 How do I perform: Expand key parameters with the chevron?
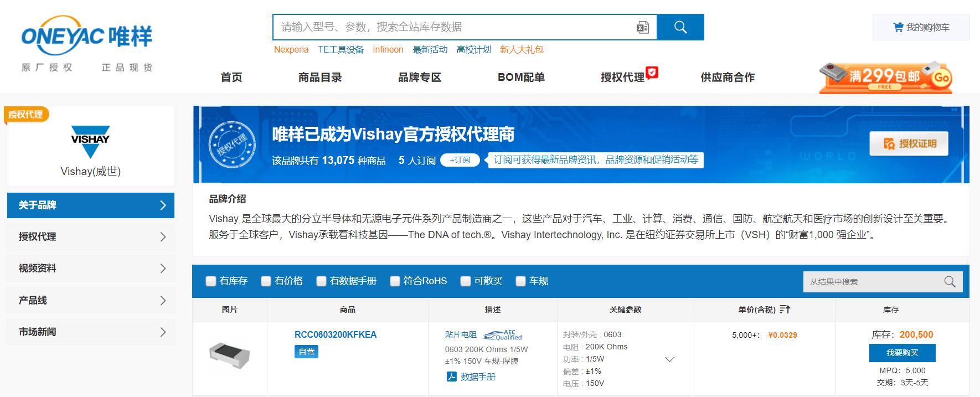click(x=669, y=359)
